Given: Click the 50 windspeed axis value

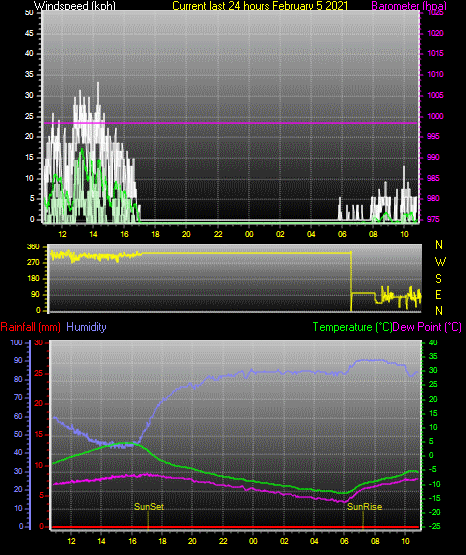Looking at the screenshot, I should pos(29,13).
